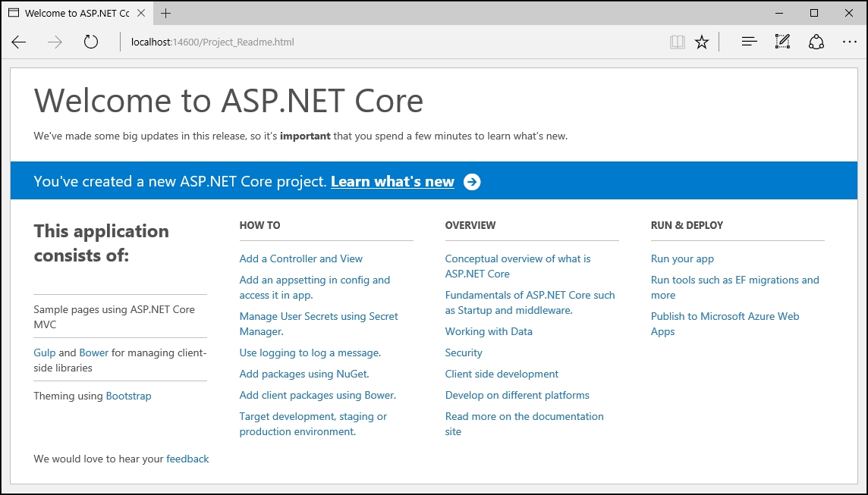Click 'This application consists of:' heading
The height and width of the screenshot is (495, 868).
102,243
